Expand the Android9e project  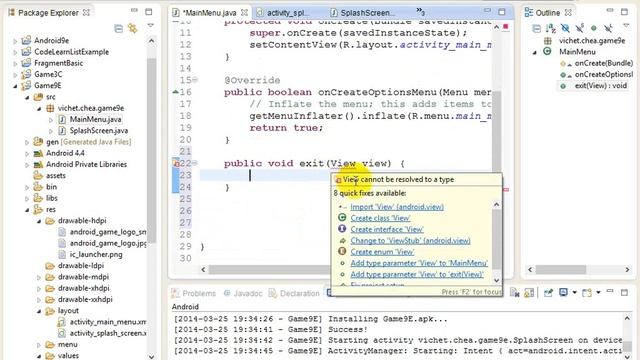(x=15, y=41)
